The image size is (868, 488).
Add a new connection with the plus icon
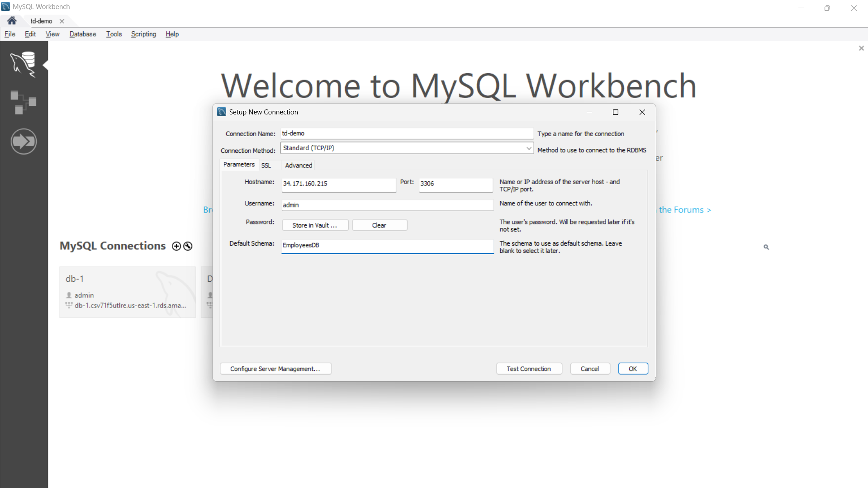click(176, 246)
